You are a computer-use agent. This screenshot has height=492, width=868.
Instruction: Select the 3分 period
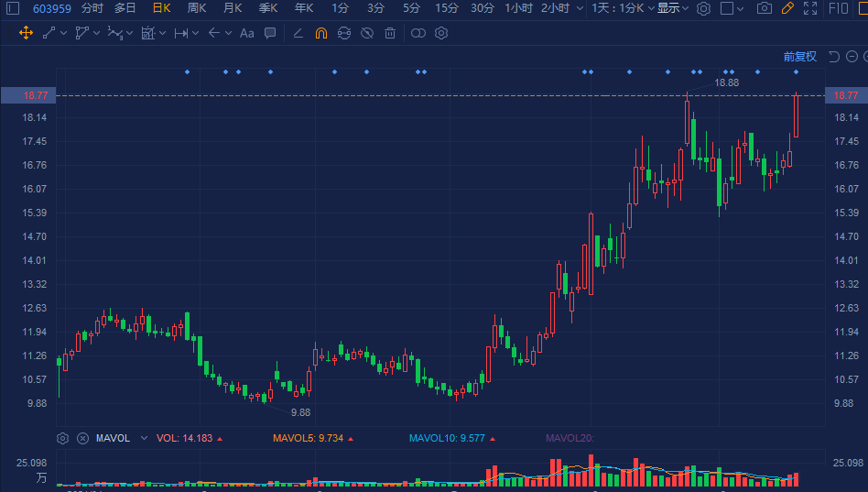375,8
